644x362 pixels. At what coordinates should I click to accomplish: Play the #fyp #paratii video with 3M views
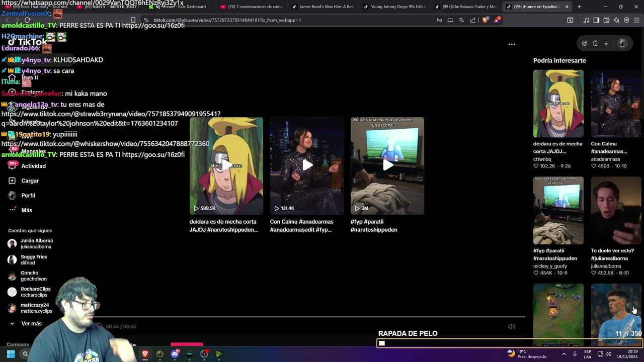[387, 166]
